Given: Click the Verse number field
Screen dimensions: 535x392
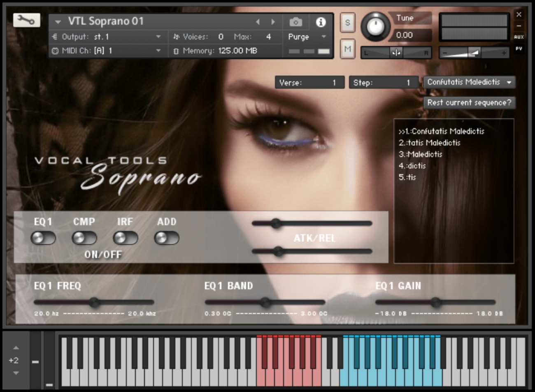Looking at the screenshot, I should [x=309, y=83].
